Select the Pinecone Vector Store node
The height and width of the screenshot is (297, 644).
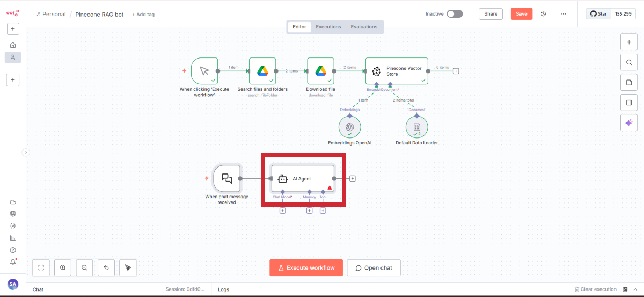397,71
